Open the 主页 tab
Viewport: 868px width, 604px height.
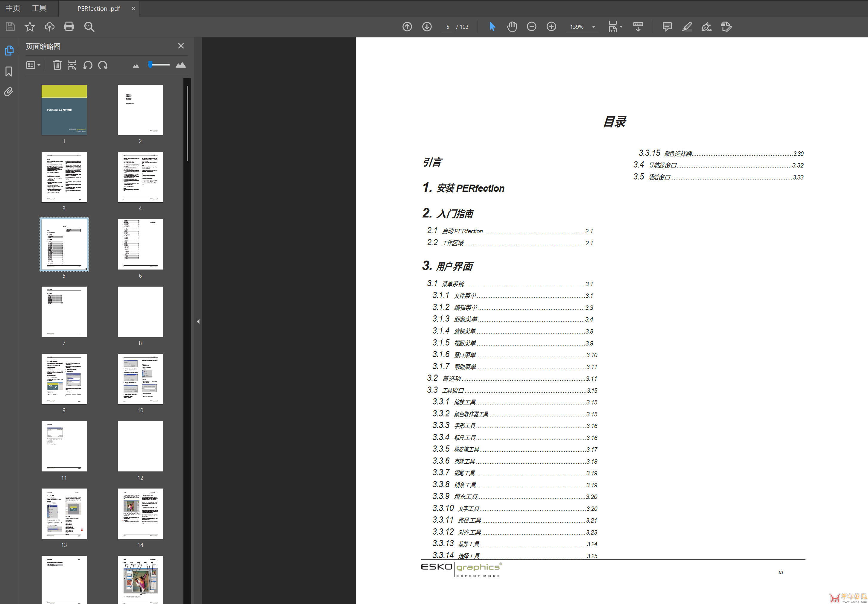[13, 8]
